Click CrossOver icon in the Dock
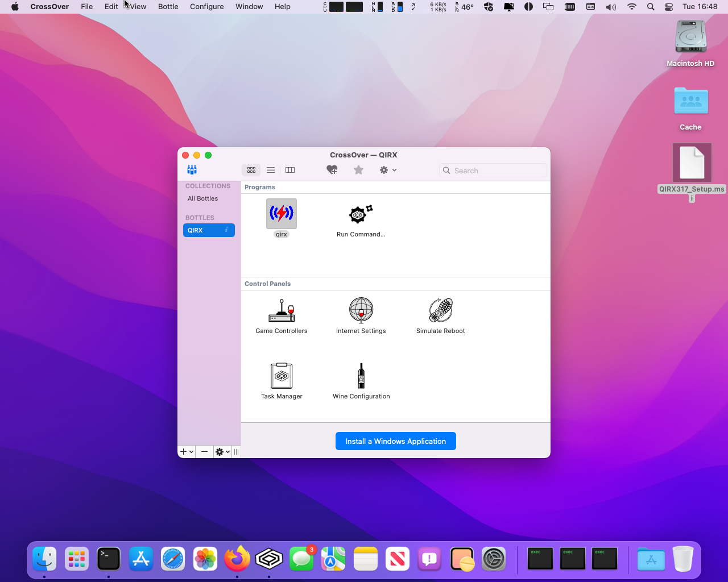728x582 pixels. (269, 559)
